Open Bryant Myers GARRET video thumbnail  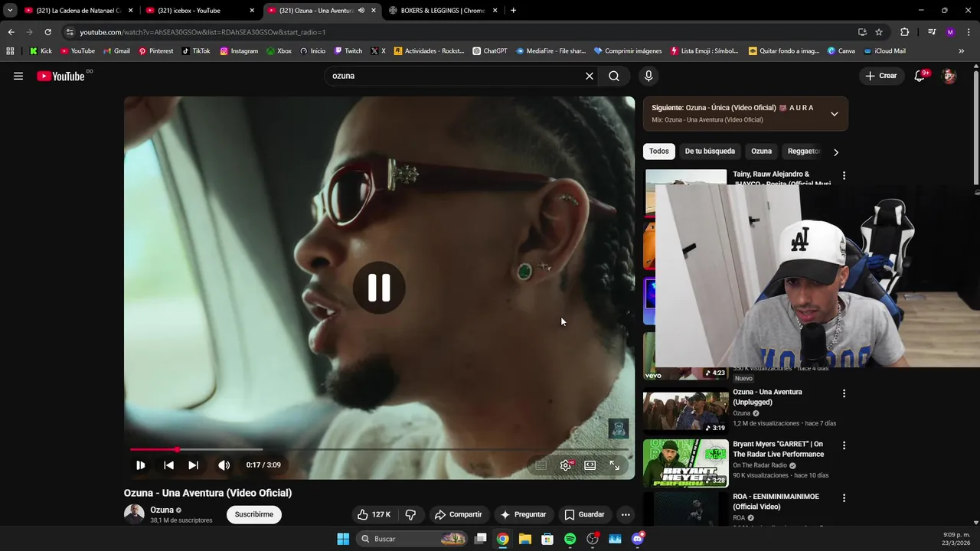(x=686, y=463)
